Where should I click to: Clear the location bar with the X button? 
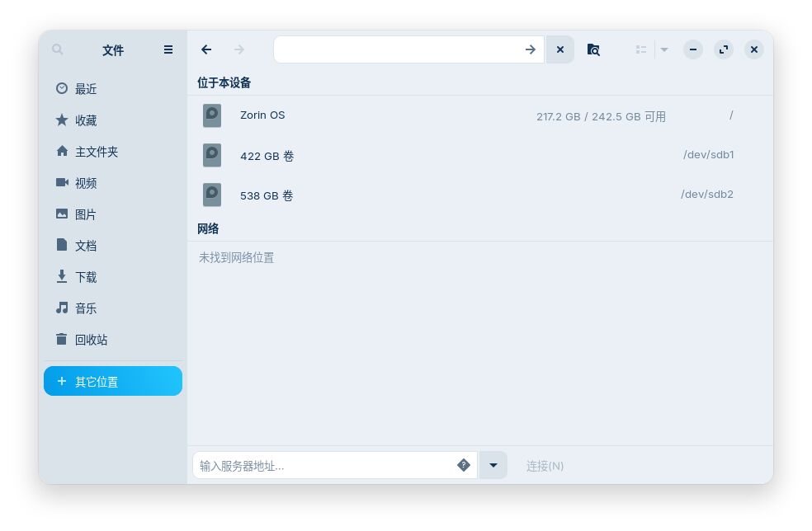click(560, 49)
